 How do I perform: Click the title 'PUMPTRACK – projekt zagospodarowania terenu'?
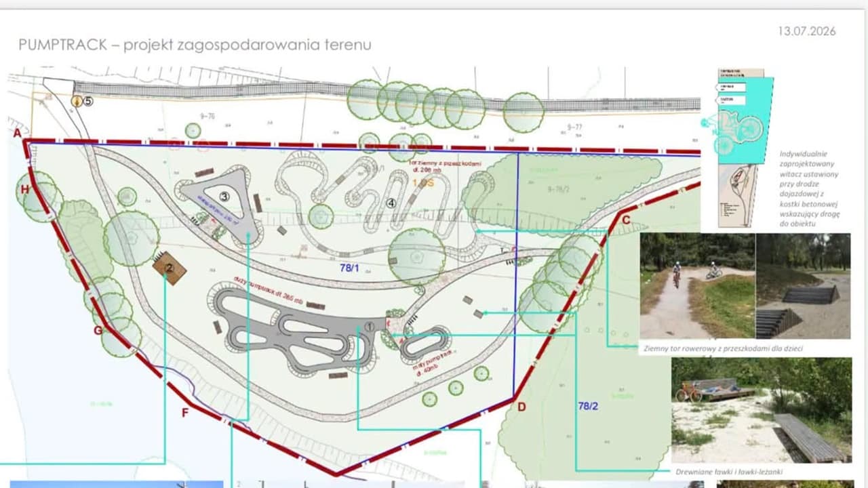tap(195, 45)
